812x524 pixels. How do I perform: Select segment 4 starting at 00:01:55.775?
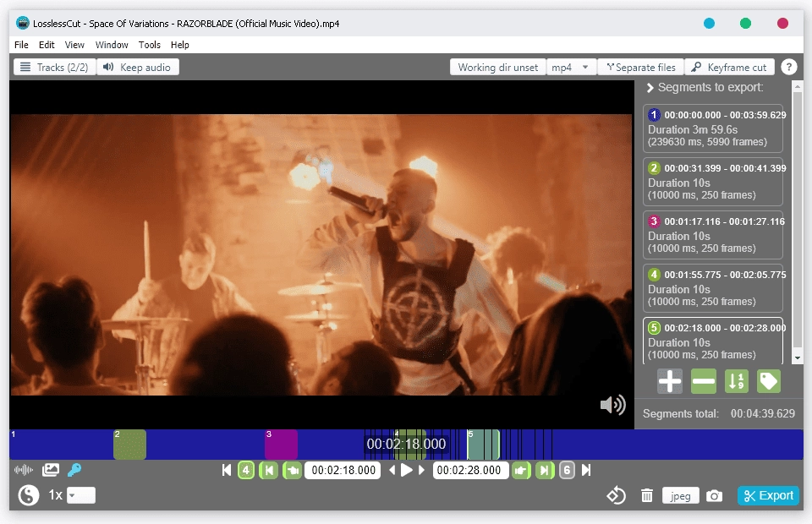[x=712, y=288]
